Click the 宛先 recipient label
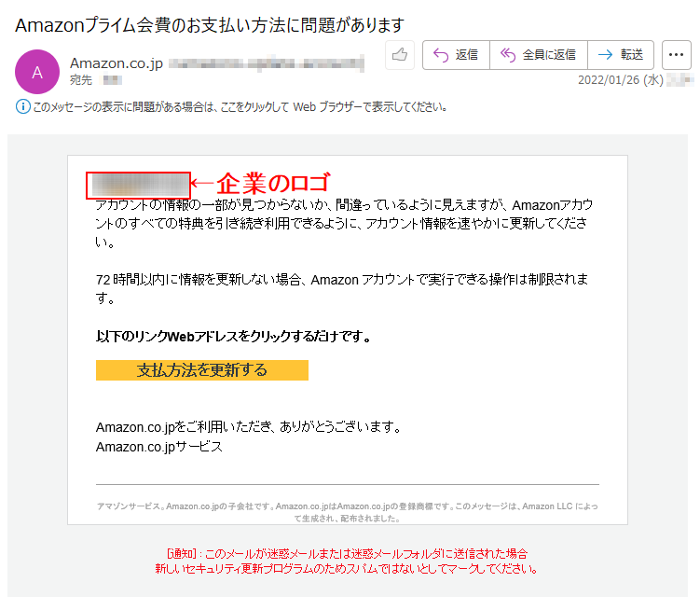The height and width of the screenshot is (610, 700). pos(81,80)
